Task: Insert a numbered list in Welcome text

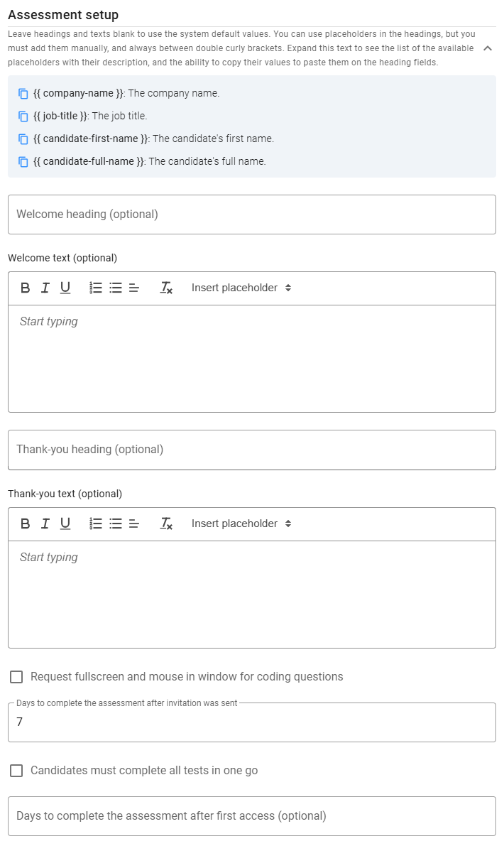Action: [x=95, y=288]
